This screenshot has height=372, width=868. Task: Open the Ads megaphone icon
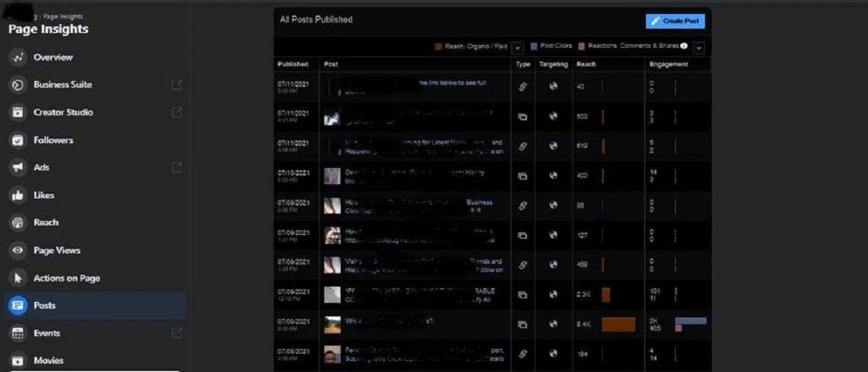(18, 168)
